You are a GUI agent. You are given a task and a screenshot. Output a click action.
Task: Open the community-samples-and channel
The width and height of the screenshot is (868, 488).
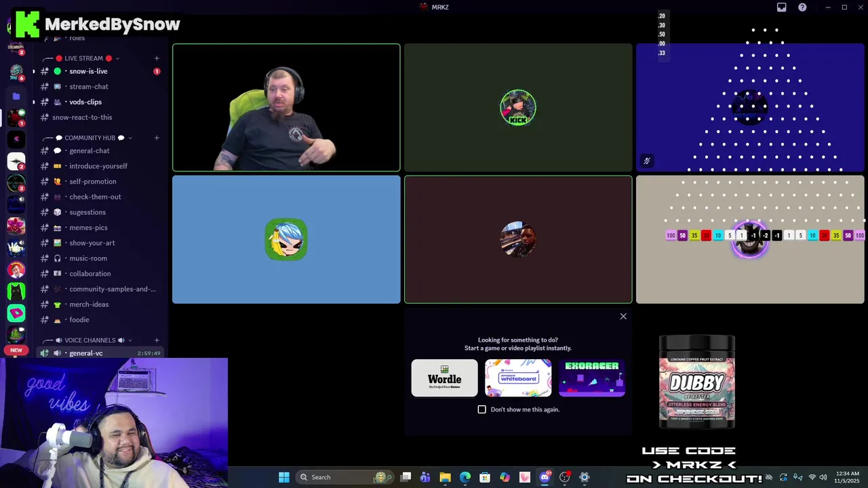coord(100,289)
